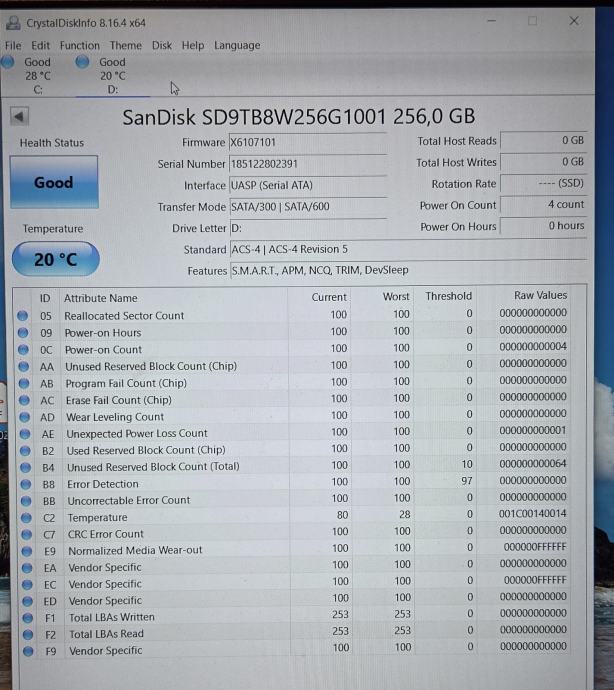The height and width of the screenshot is (690, 614).
Task: Click threshold value 97 in Error Detection row
Action: [467, 481]
